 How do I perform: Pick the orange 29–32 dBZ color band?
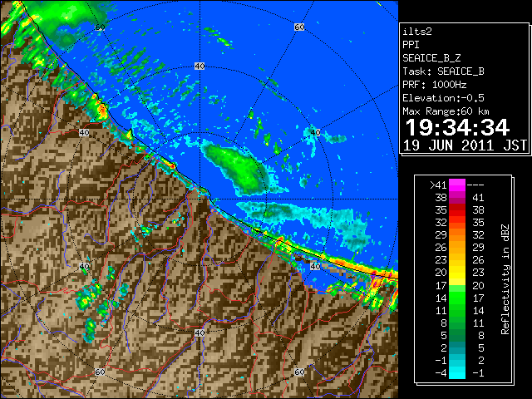(457, 235)
